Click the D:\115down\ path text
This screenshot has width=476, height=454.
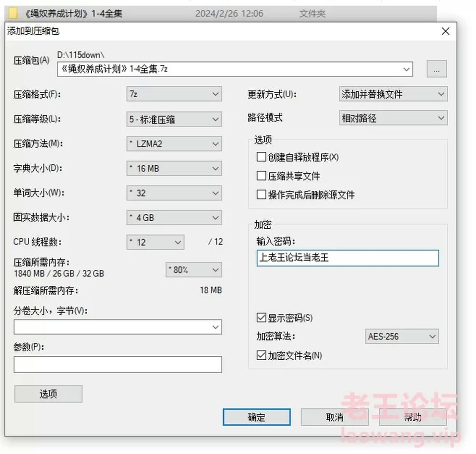coord(81,55)
